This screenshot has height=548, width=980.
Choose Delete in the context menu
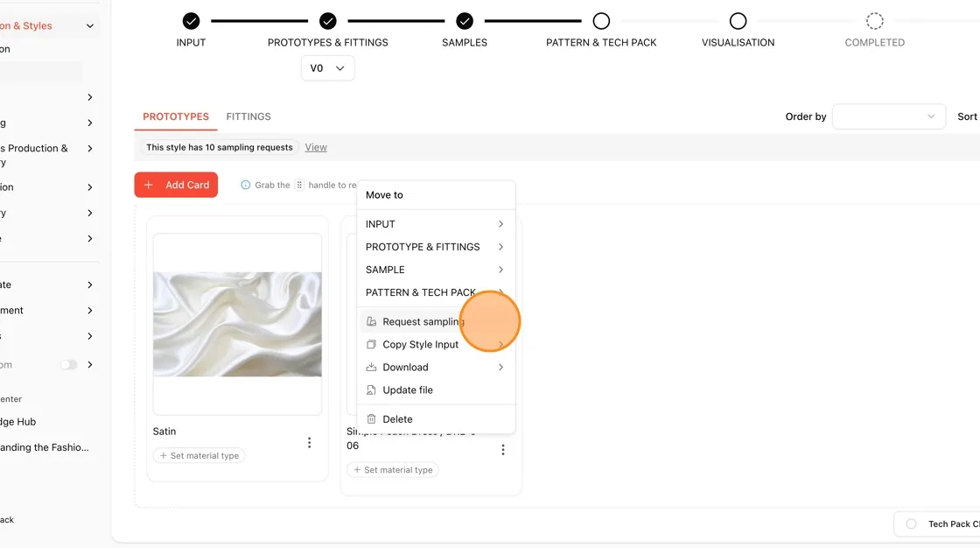pyautogui.click(x=436, y=419)
